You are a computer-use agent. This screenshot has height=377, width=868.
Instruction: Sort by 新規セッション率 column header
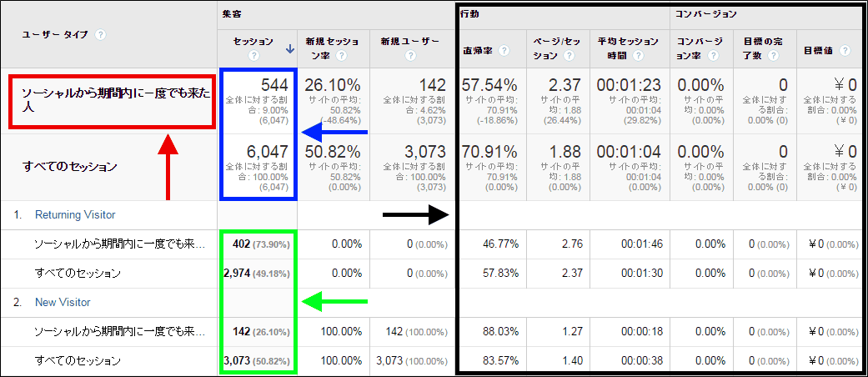tap(334, 48)
